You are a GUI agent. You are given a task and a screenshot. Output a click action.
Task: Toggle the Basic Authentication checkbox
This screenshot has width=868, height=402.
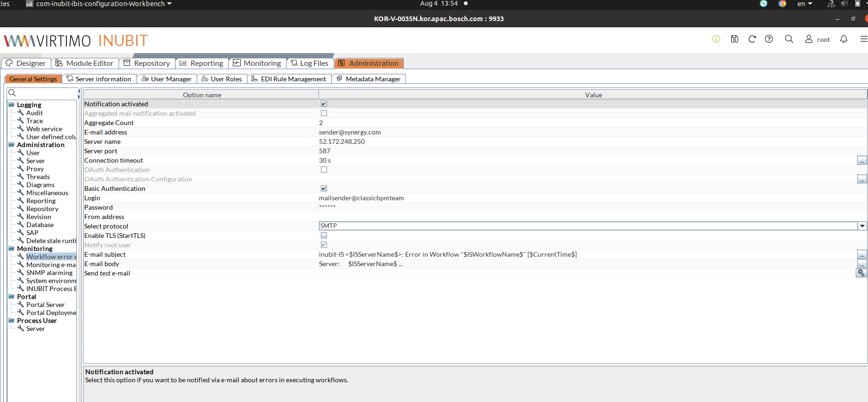[x=324, y=189]
